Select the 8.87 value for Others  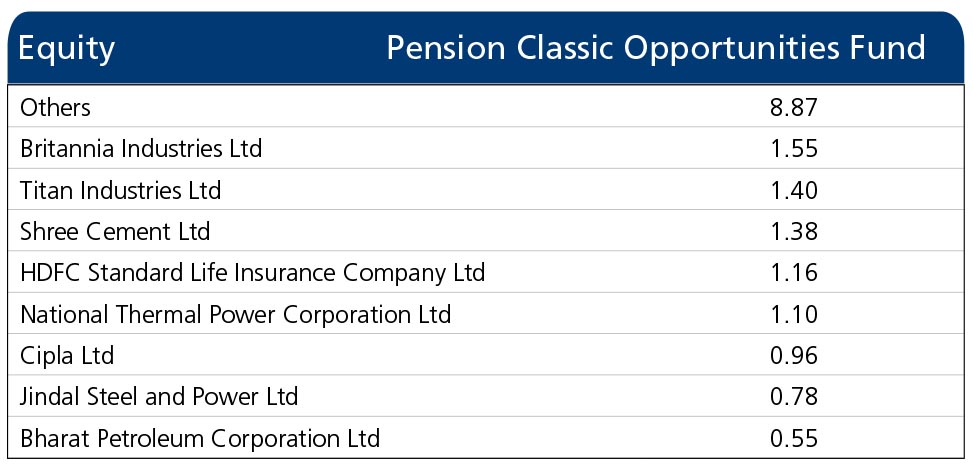(794, 107)
